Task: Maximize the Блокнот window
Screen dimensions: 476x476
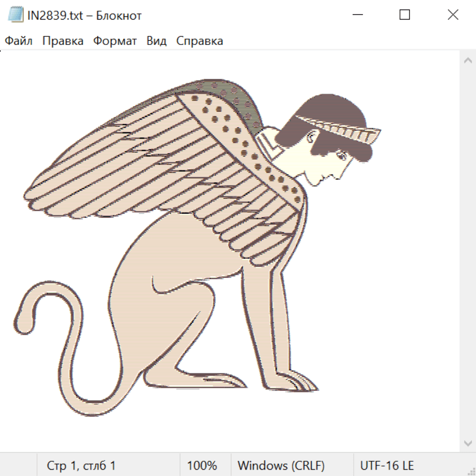Action: click(405, 15)
